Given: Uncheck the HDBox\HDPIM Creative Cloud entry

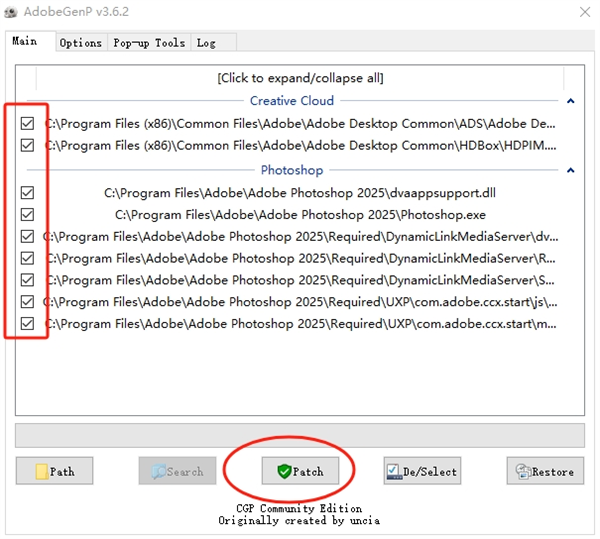Looking at the screenshot, I should (x=27, y=145).
